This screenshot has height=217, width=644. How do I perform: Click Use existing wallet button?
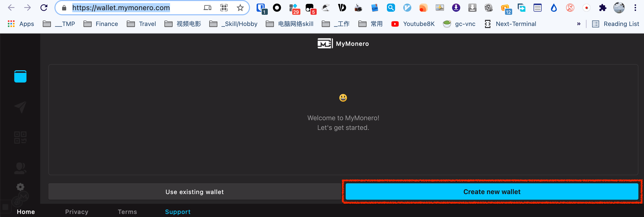pyautogui.click(x=194, y=192)
